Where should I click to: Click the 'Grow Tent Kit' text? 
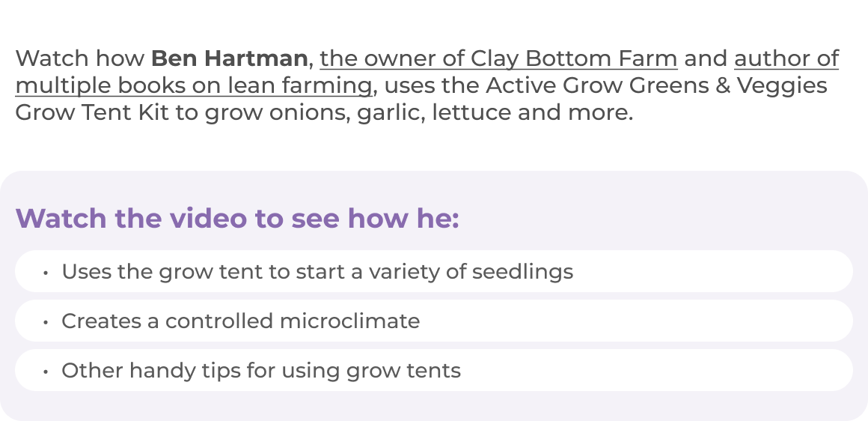click(92, 112)
